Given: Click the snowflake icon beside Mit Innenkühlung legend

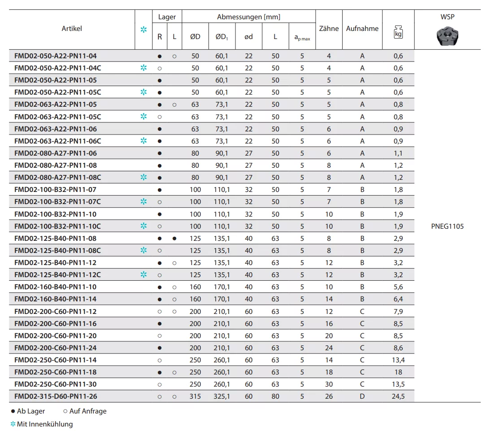Looking at the screenshot, I should (13, 424).
